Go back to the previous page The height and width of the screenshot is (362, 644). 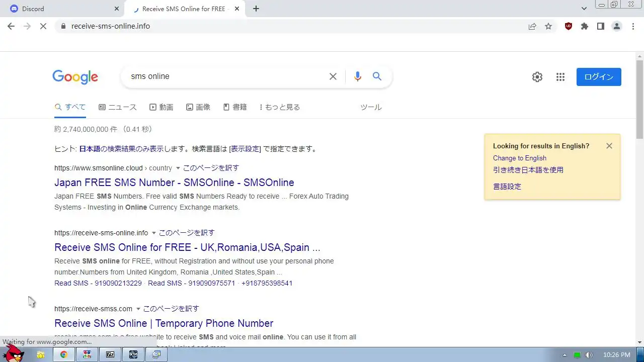[x=11, y=26]
